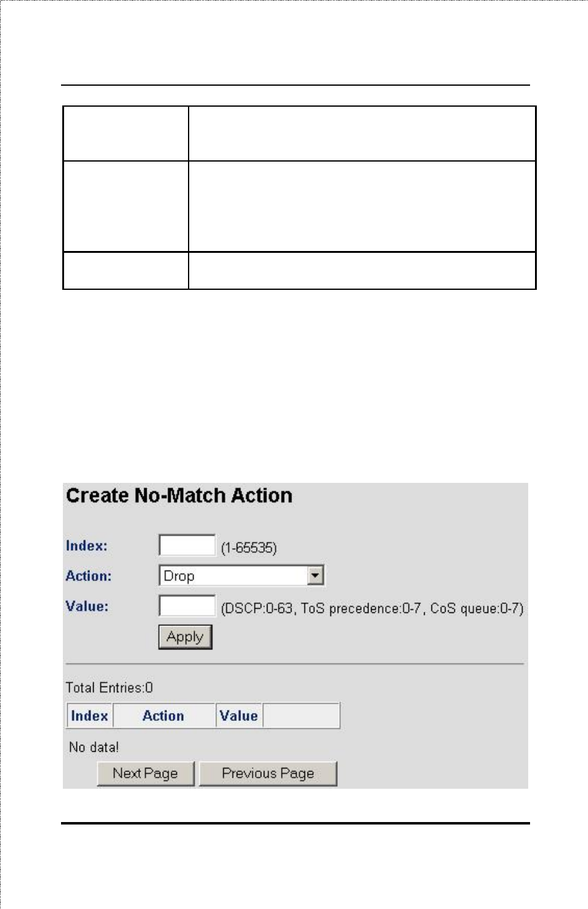Viewport: 588px width, 909px height.
Task: Click the DSCP/ToS/CoS value range hint
Action: [372, 609]
